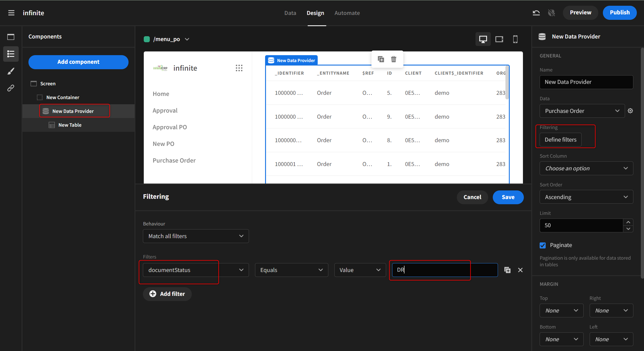
Task: Duplicate the documentStatus filter row
Action: [x=507, y=270]
